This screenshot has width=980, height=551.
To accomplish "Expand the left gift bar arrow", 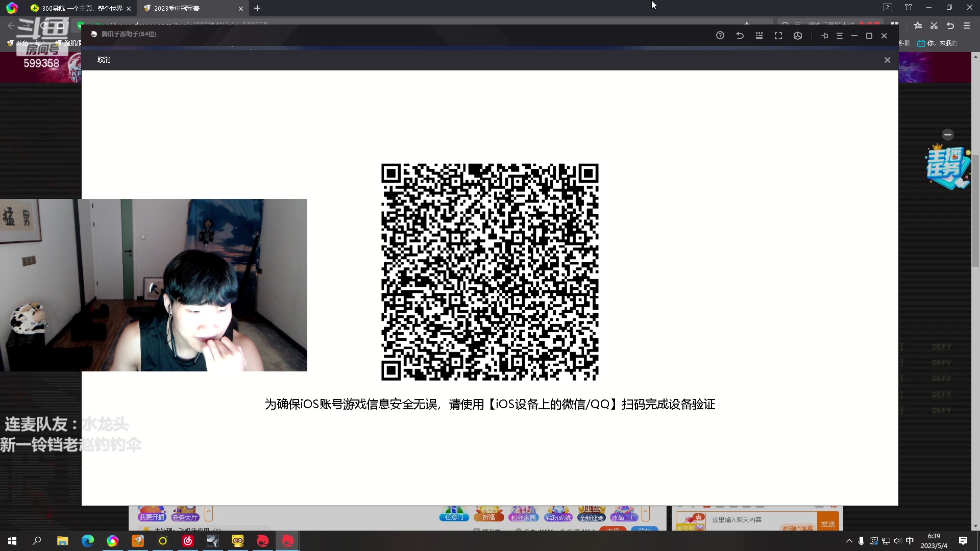I will pyautogui.click(x=208, y=513).
